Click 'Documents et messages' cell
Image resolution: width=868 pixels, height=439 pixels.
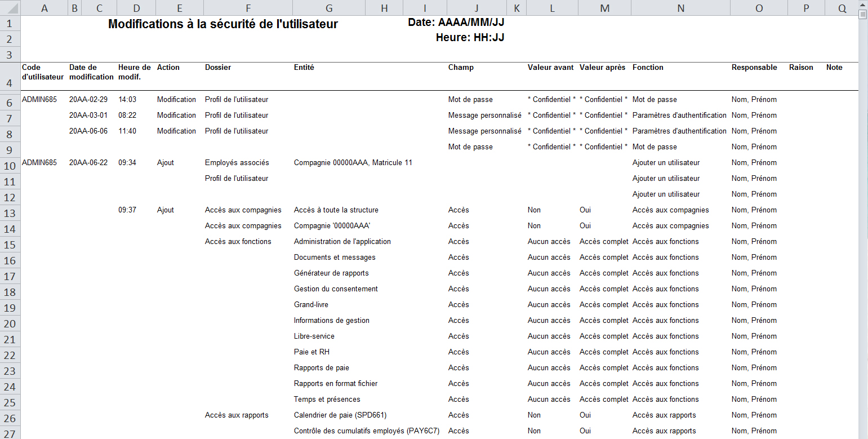coord(335,258)
